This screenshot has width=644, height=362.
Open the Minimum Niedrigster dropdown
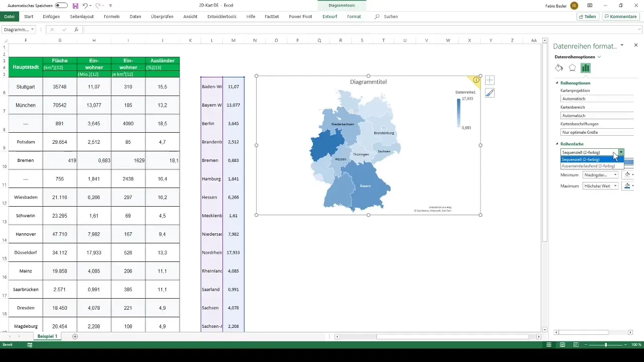[x=601, y=174]
